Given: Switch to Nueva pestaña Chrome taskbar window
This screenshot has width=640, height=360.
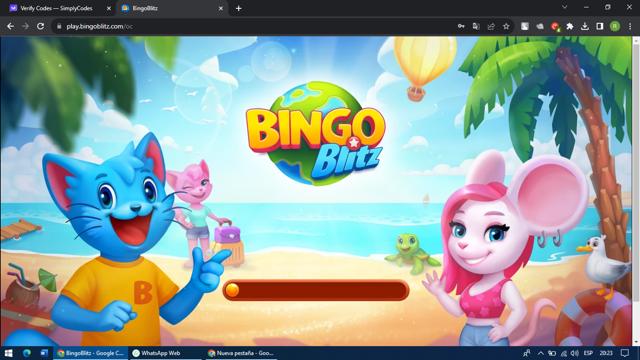Looking at the screenshot, I should [x=241, y=353].
